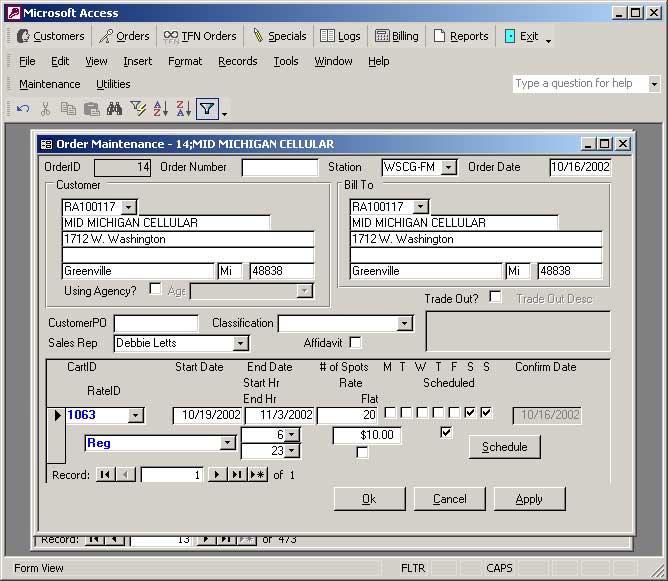Screen dimensions: 668x581
Task: Click the Filter By Selection icon
Action: pyautogui.click(x=138, y=109)
